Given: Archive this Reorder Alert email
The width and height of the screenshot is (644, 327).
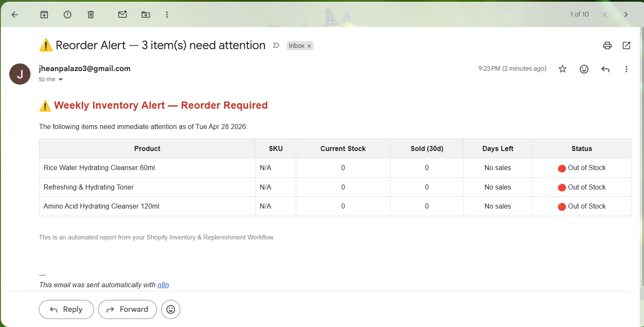Looking at the screenshot, I should tap(44, 14).
